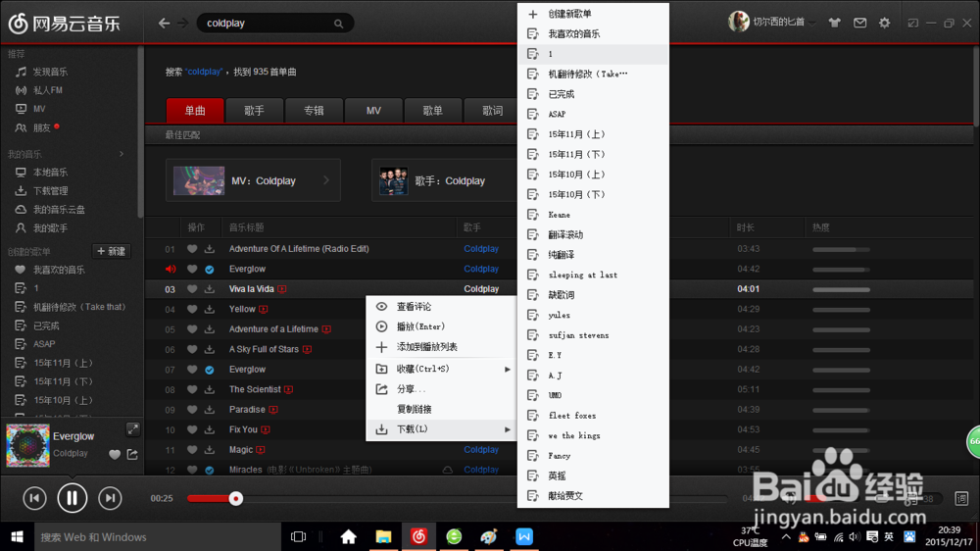Screen dimensions: 980x551
Task: Like the song The Scientist
Action: click(192, 389)
